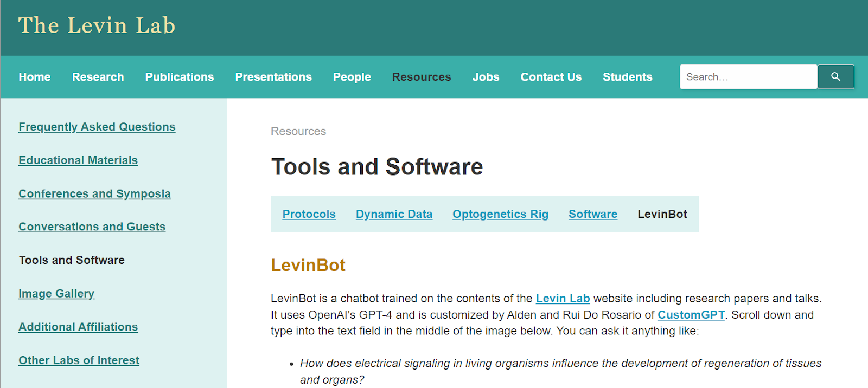The image size is (868, 388).
Task: Switch to the Dynamic Data tab
Action: click(x=394, y=214)
